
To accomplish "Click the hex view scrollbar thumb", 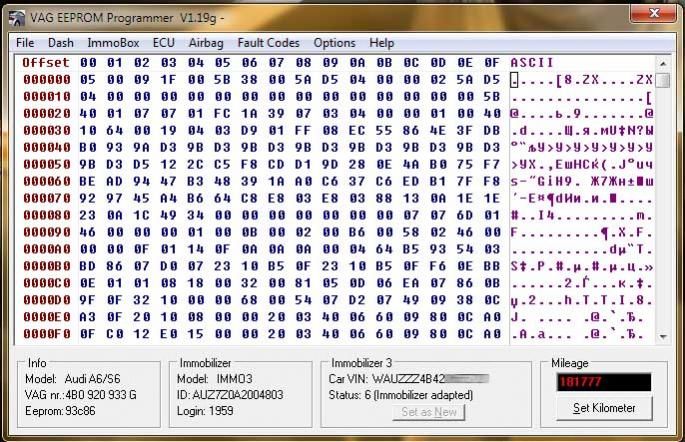I will [663, 80].
